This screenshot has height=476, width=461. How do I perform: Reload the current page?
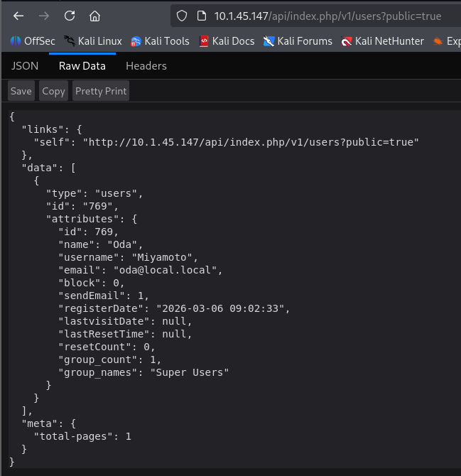point(70,16)
